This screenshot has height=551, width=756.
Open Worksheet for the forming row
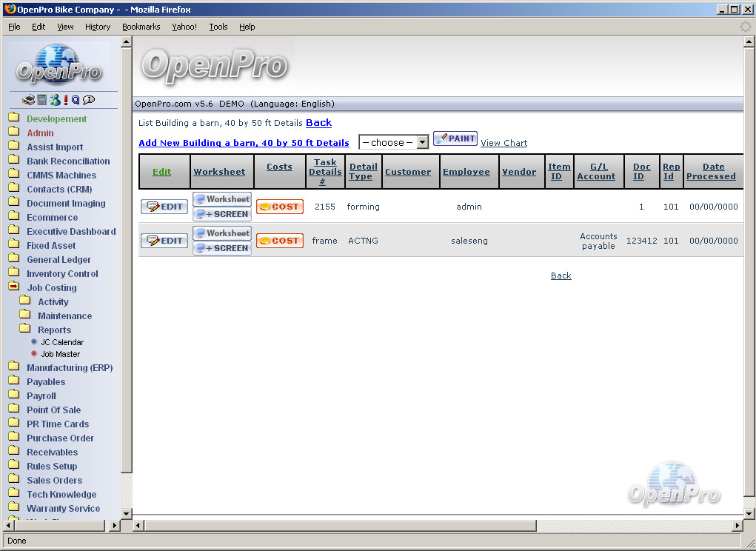[x=221, y=199]
